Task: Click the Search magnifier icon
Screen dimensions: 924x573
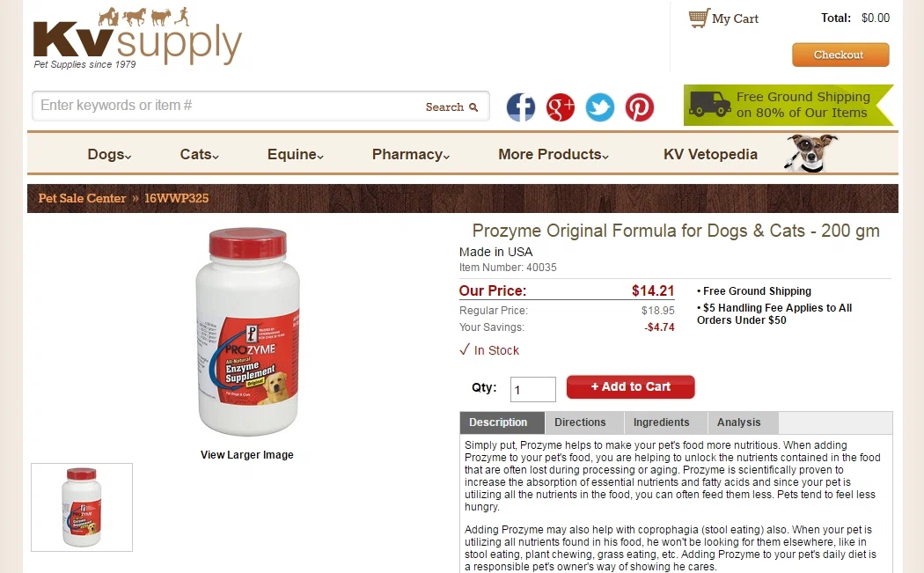Action: click(x=473, y=107)
